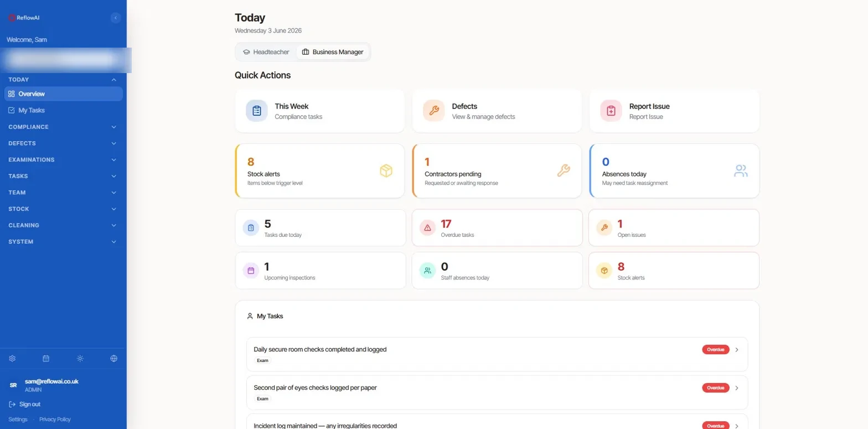The height and width of the screenshot is (429, 868).
Task: Click the This Week clipboard icon
Action: coord(257,111)
